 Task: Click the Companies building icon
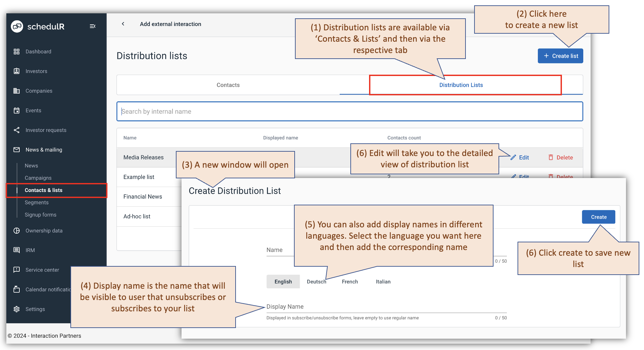[x=17, y=91]
